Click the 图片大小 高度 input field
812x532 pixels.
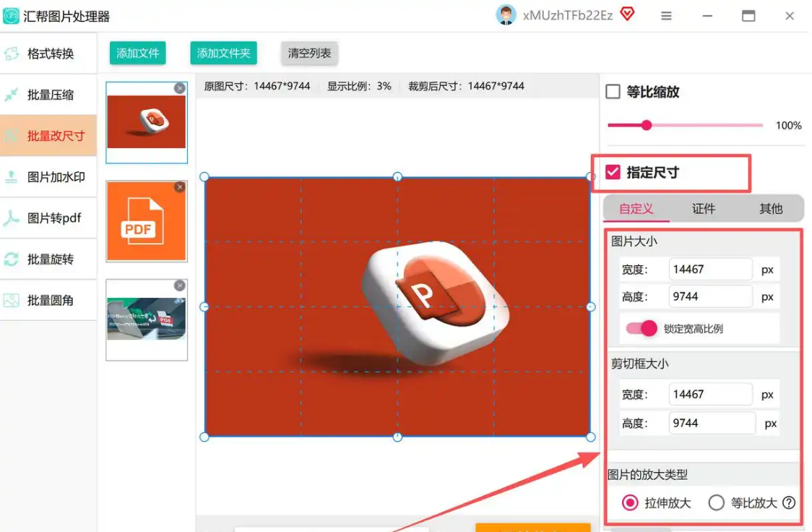(711, 296)
